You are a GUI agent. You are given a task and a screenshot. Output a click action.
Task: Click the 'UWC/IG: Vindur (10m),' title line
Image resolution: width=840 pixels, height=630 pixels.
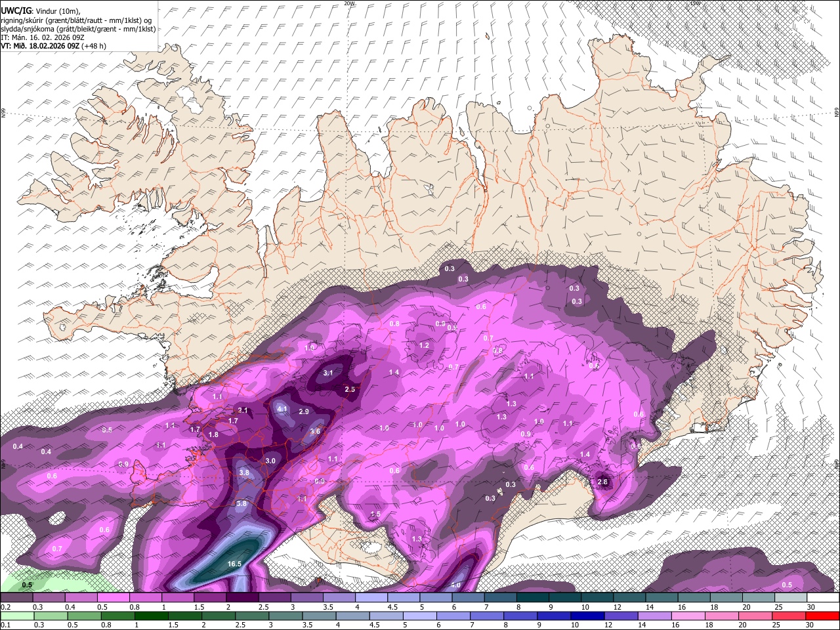tap(40, 11)
